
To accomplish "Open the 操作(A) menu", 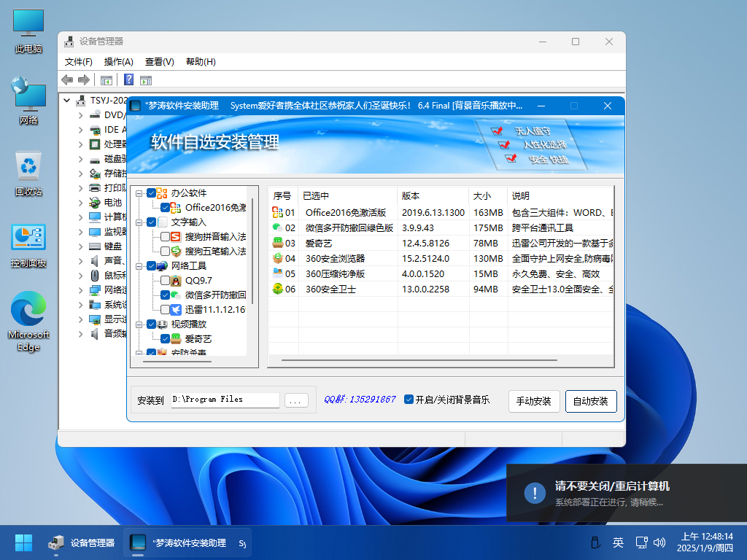I will 119,62.
